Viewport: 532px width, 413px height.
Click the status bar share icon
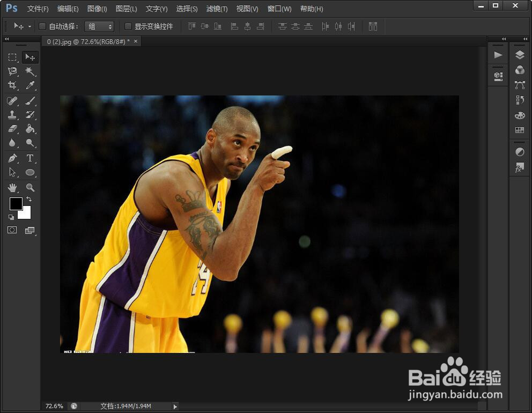(x=74, y=406)
